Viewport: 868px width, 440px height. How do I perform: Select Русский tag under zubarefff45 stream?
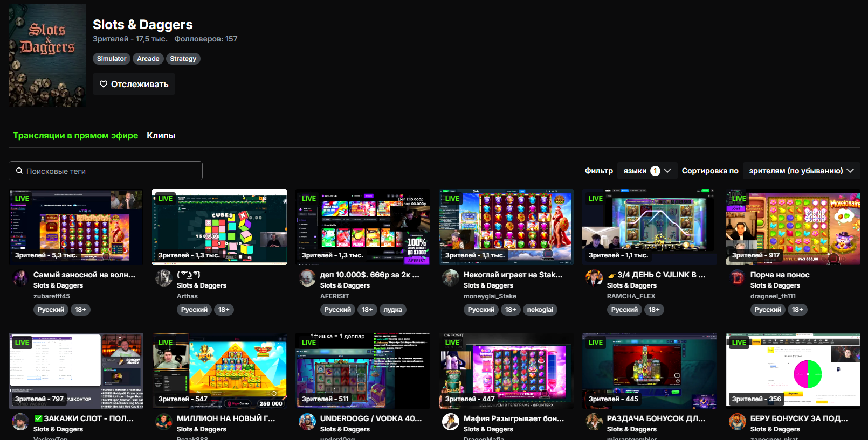pyautogui.click(x=51, y=310)
